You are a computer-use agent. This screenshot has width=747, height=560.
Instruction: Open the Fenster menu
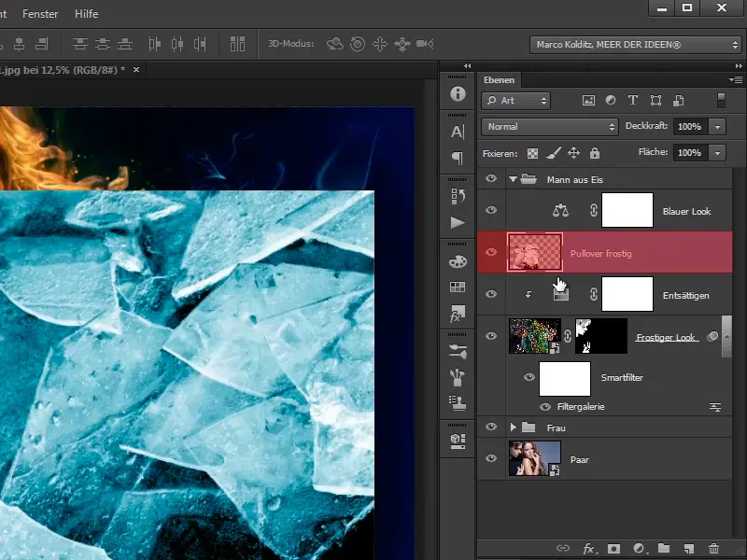point(40,14)
